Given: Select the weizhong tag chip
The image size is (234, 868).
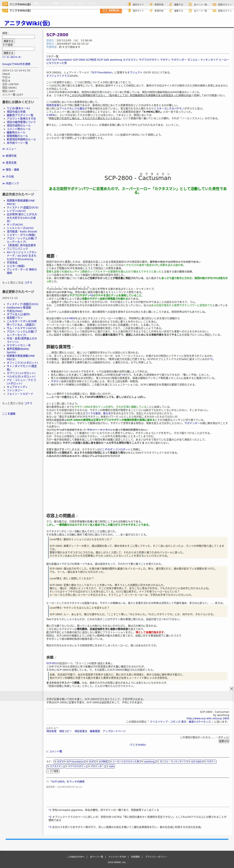Looking at the screenshot, I should 148,762.
